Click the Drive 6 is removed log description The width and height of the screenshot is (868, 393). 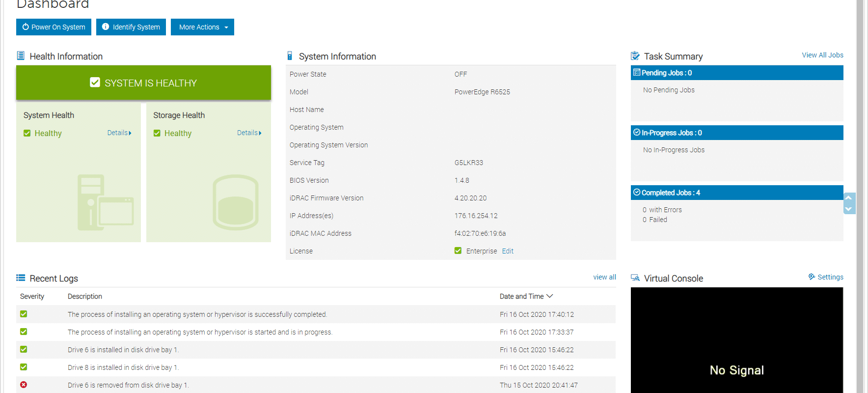pos(128,385)
